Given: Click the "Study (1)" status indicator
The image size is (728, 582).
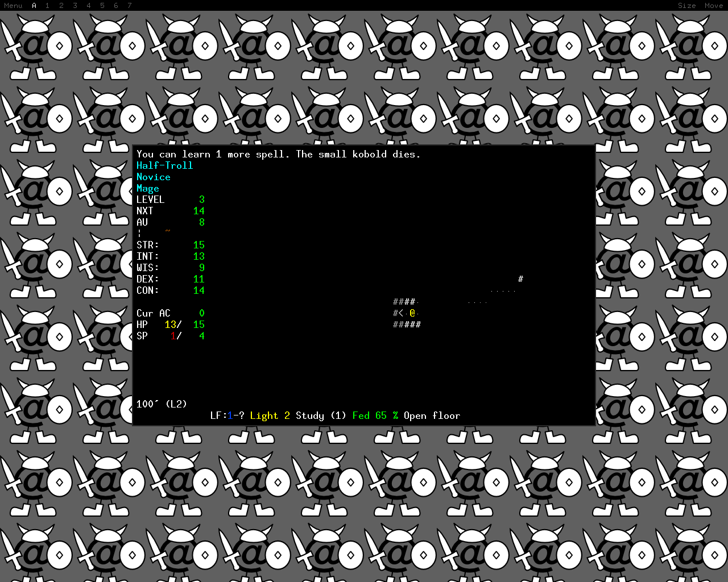Looking at the screenshot, I should point(321,415).
